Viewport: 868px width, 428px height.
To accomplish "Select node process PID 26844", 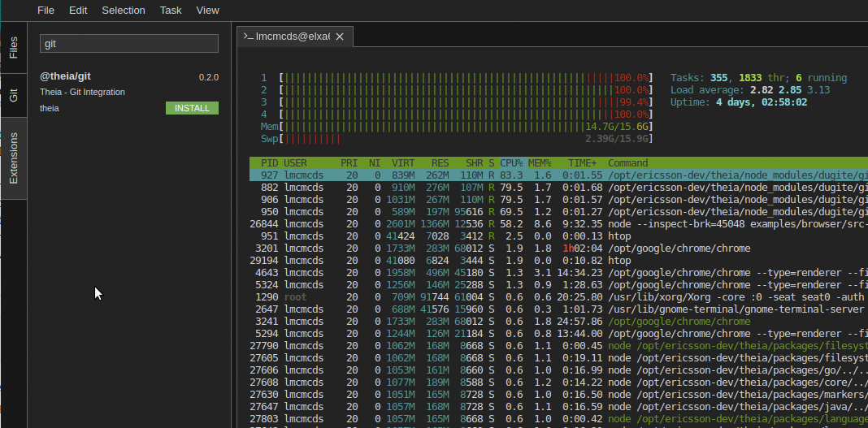I will (x=558, y=224).
